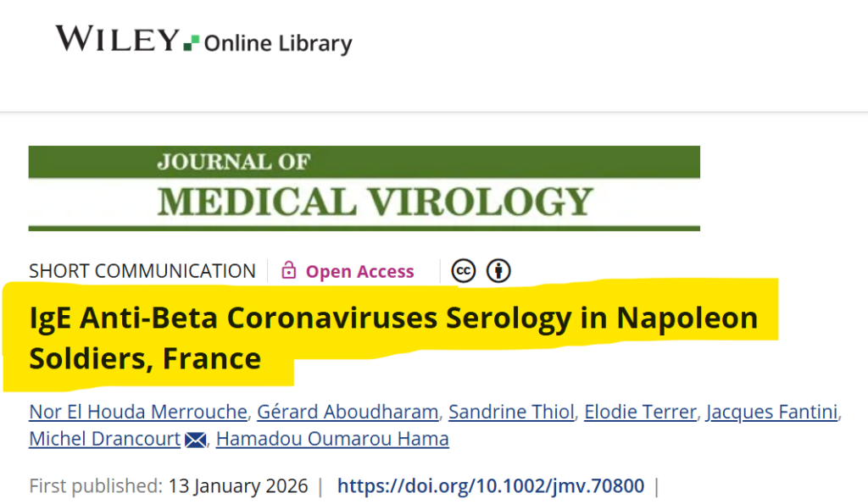Viewport: 868px width, 504px height.
Task: Click the Open Access label text
Action: (x=359, y=272)
